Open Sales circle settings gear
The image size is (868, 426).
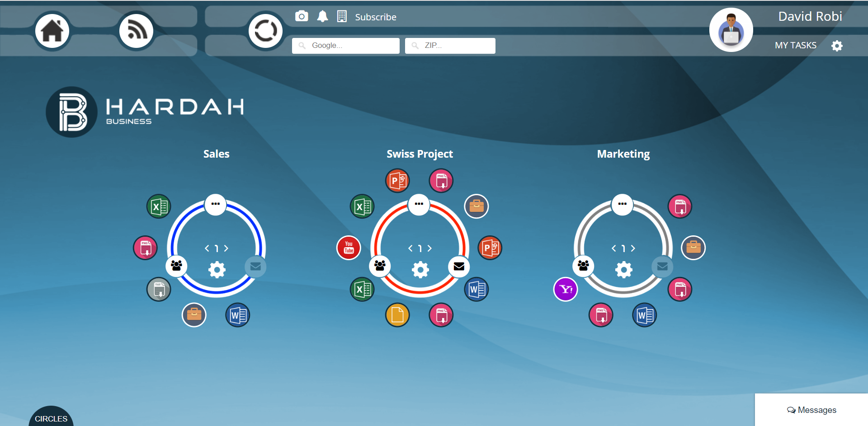[217, 270]
